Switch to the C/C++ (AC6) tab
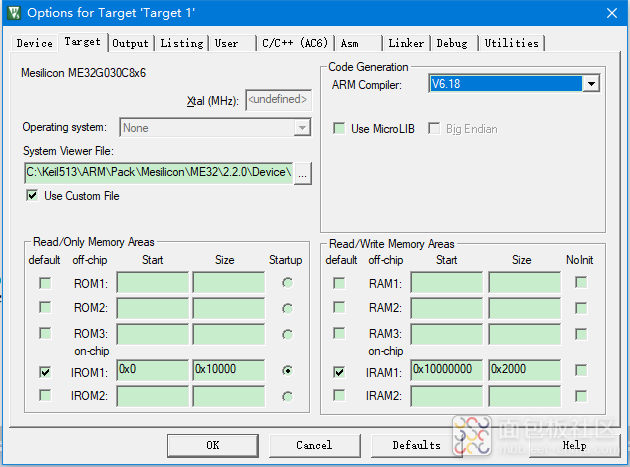Screen dimensions: 630x467 coord(295,43)
